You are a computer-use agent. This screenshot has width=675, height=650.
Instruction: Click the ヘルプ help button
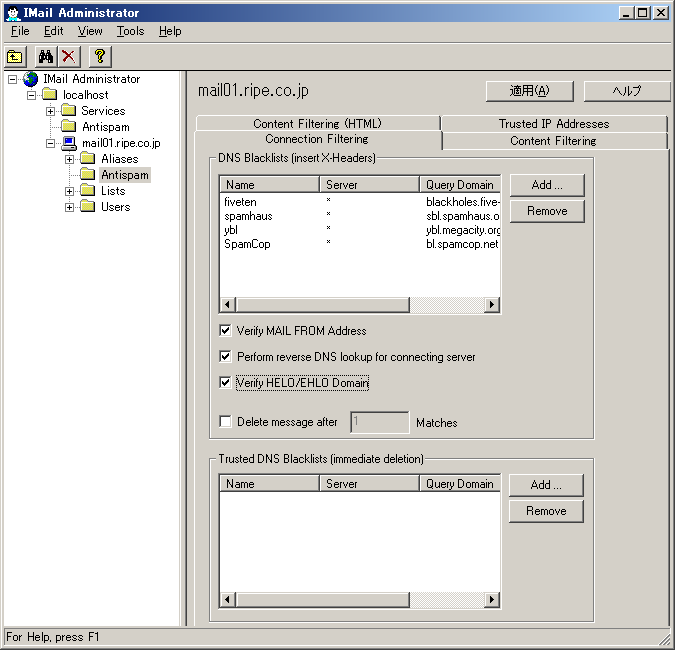627,91
